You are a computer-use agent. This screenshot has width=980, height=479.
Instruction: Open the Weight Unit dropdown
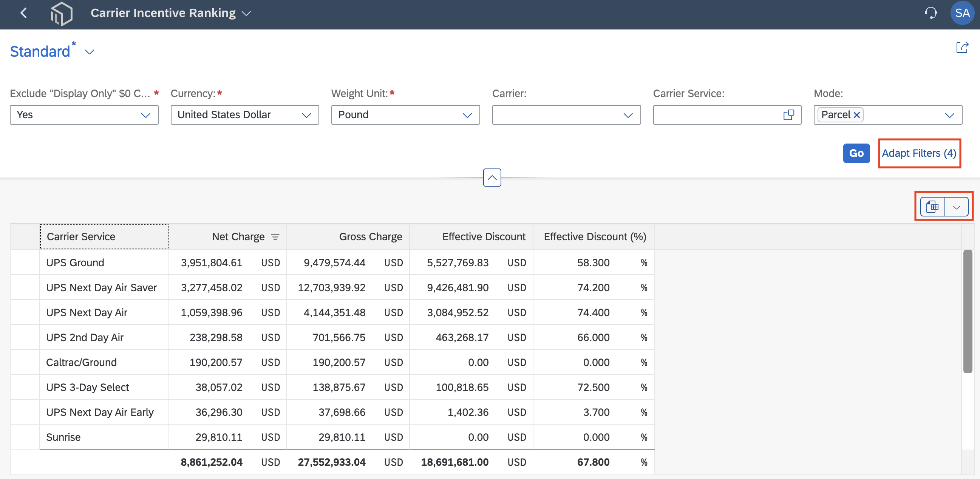pyautogui.click(x=405, y=115)
